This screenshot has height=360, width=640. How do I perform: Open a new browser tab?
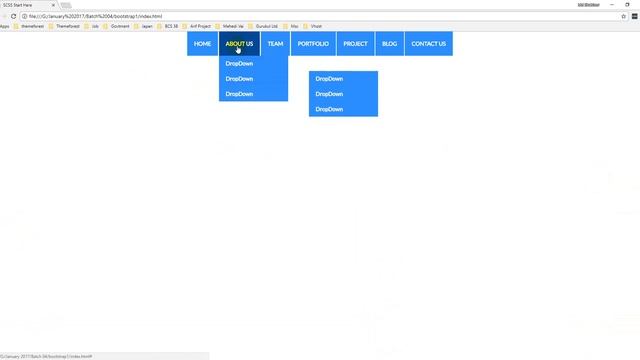(x=66, y=5)
